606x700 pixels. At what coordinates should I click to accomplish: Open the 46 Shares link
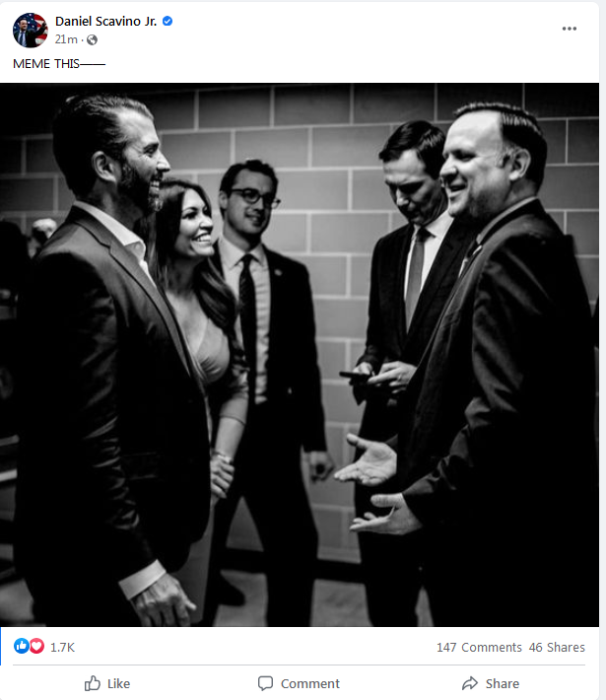[557, 648]
